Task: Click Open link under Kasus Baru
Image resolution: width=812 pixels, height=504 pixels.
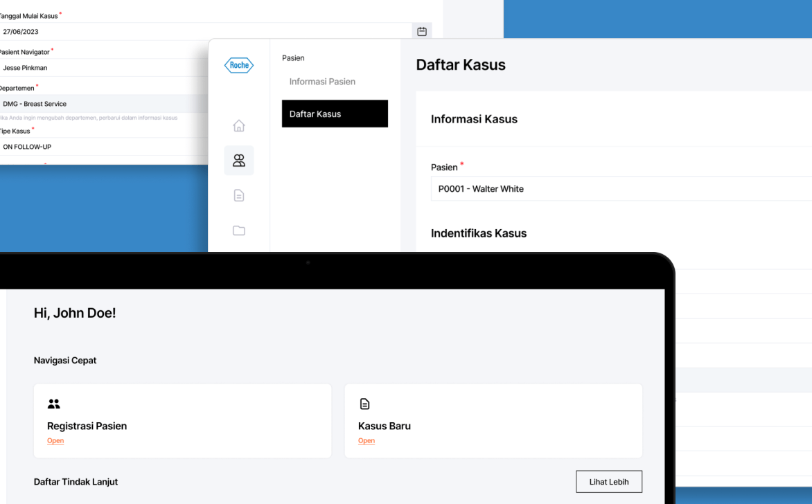Action: coord(367,441)
